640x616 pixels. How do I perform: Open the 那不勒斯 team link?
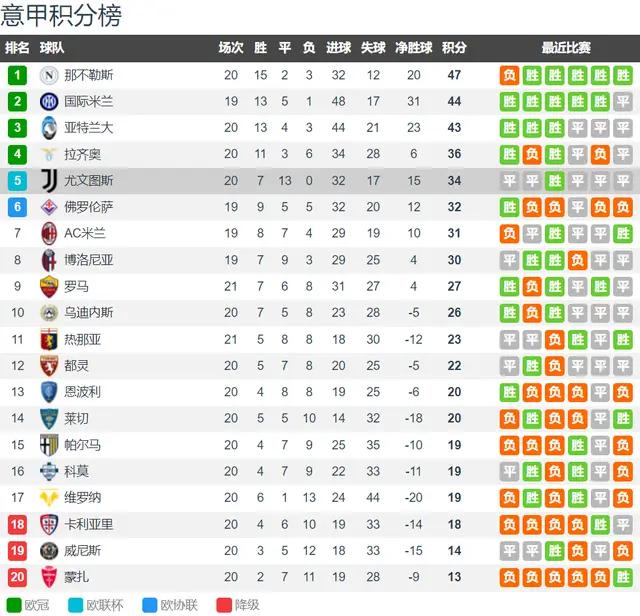point(89,75)
